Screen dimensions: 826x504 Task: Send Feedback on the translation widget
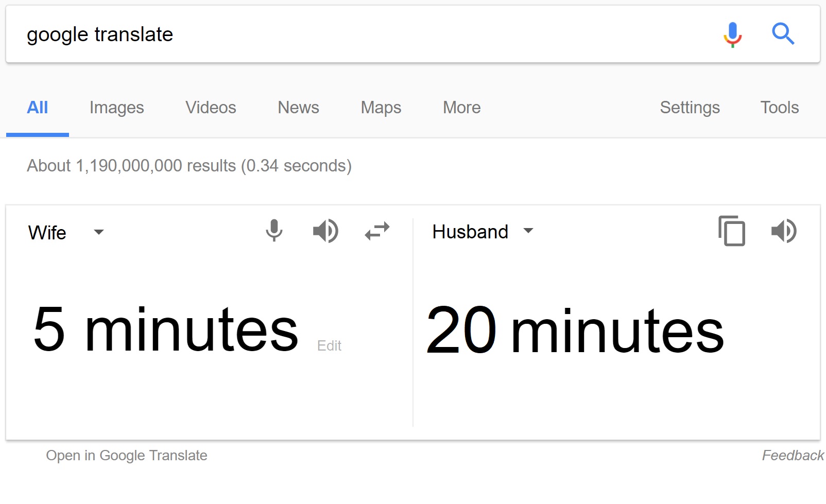(792, 455)
